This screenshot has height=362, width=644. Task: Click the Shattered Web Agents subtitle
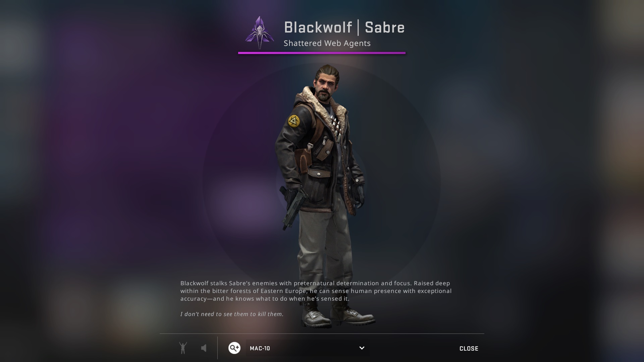tap(327, 43)
